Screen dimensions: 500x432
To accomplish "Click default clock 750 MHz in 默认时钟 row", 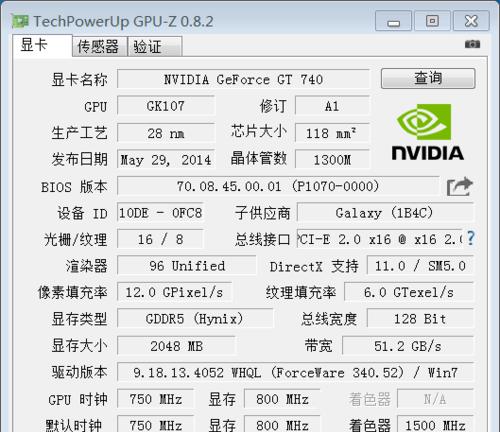I will pyautogui.click(x=155, y=424).
